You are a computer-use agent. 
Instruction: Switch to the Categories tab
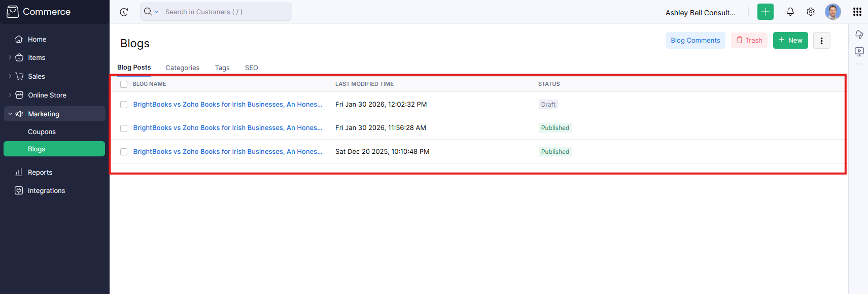pos(182,68)
